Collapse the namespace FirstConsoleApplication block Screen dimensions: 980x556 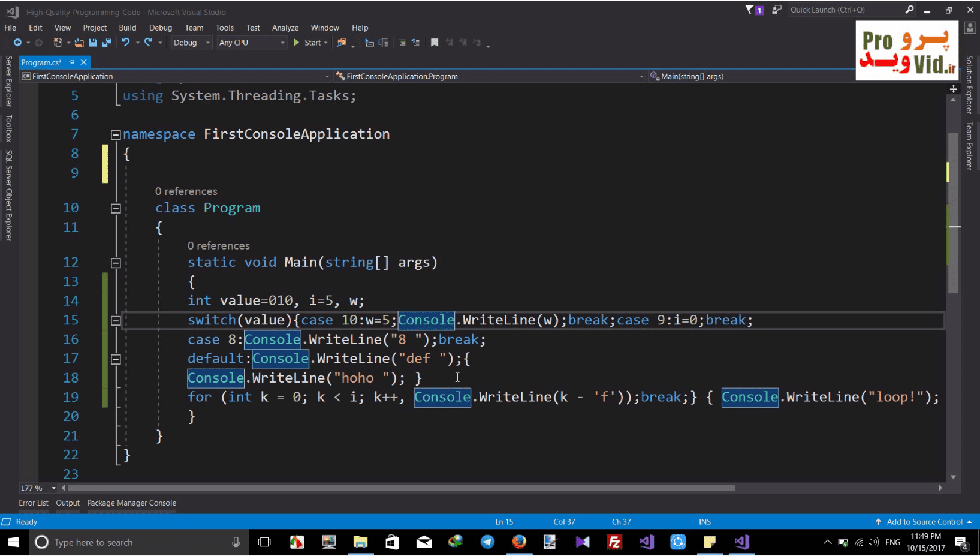point(116,134)
